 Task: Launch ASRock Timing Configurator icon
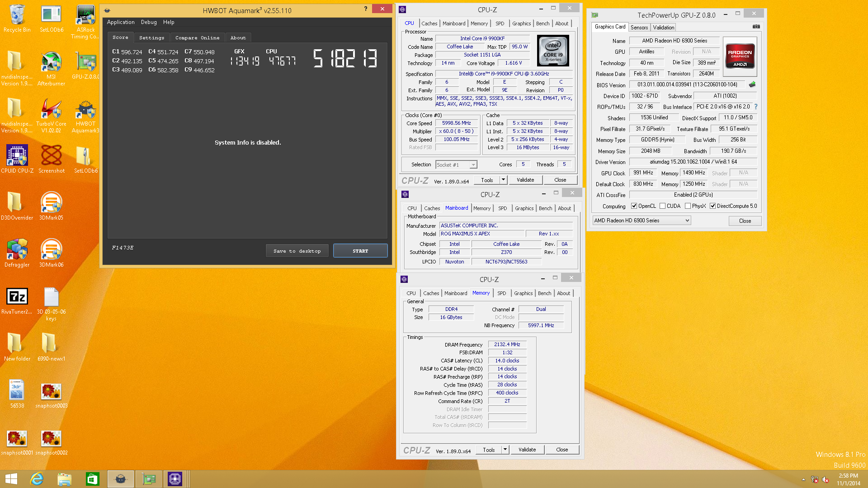point(85,22)
